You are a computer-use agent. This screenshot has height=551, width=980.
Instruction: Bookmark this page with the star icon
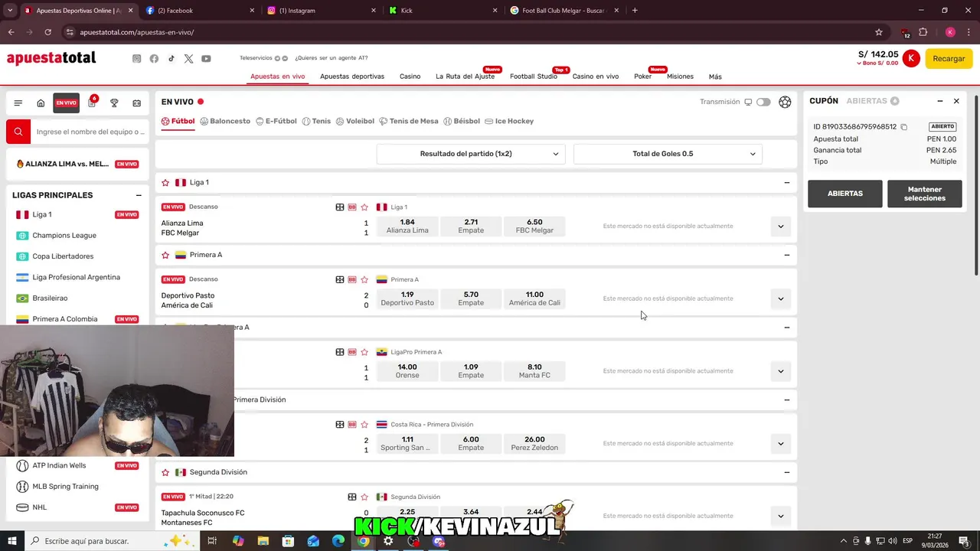[879, 32]
